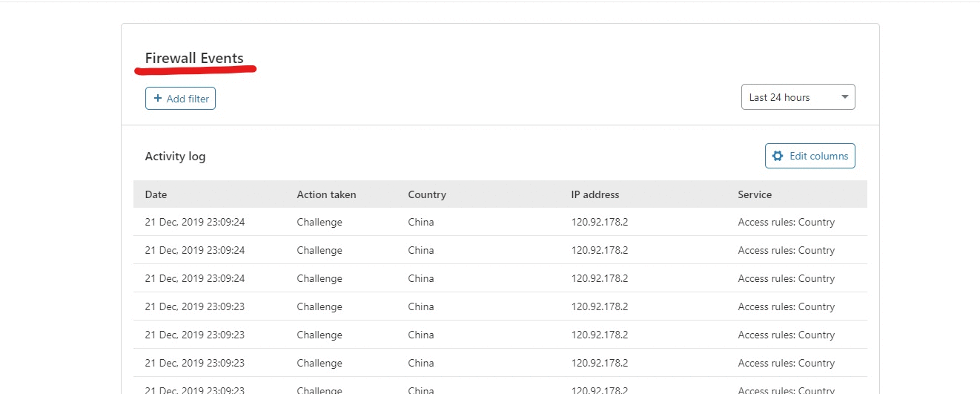Click the sixth row's Access rules: Country
The width and height of the screenshot is (980, 394).
click(x=786, y=363)
